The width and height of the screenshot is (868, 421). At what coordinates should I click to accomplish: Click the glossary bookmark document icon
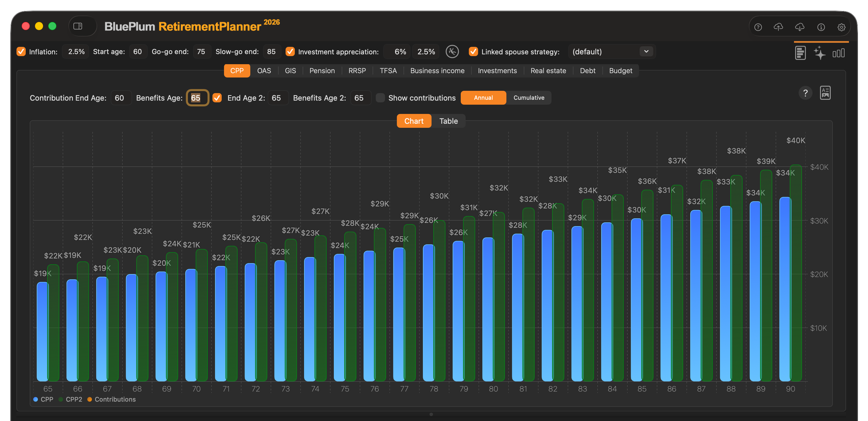[x=825, y=93]
